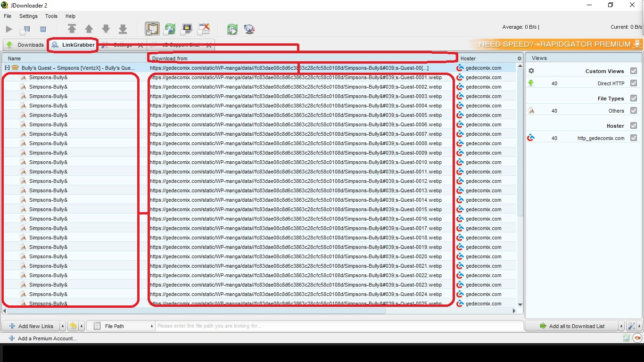
Task: Click the file icon in the Quest-0003.webp row
Action: point(23,96)
